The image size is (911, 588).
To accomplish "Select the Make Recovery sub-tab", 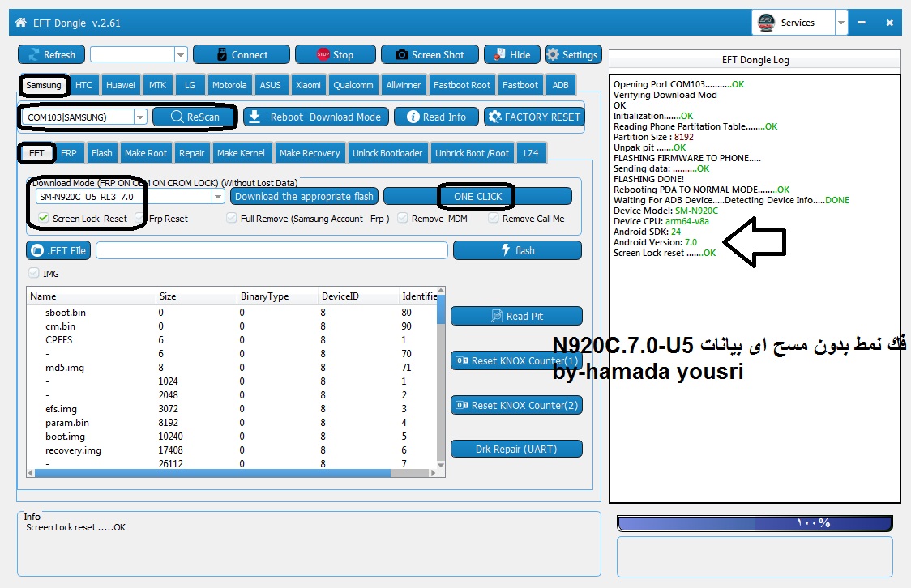I will [x=310, y=153].
